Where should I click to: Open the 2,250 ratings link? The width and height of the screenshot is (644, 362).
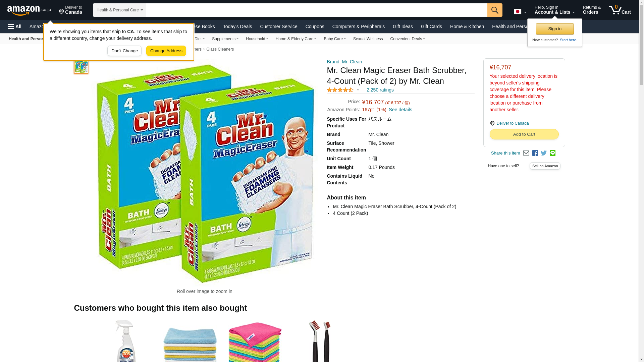pyautogui.click(x=380, y=90)
